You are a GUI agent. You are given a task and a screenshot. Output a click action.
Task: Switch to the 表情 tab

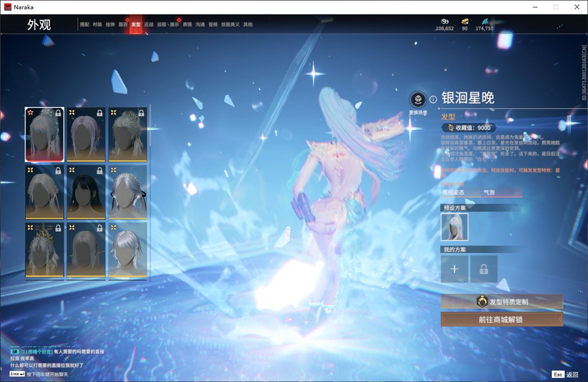[187, 24]
